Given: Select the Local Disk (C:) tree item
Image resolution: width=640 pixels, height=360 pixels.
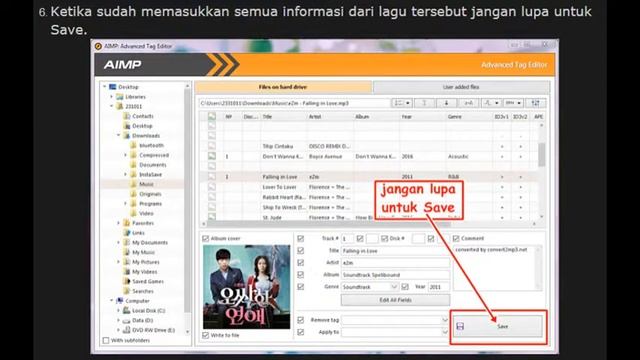Looking at the screenshot, I should click(148, 311).
